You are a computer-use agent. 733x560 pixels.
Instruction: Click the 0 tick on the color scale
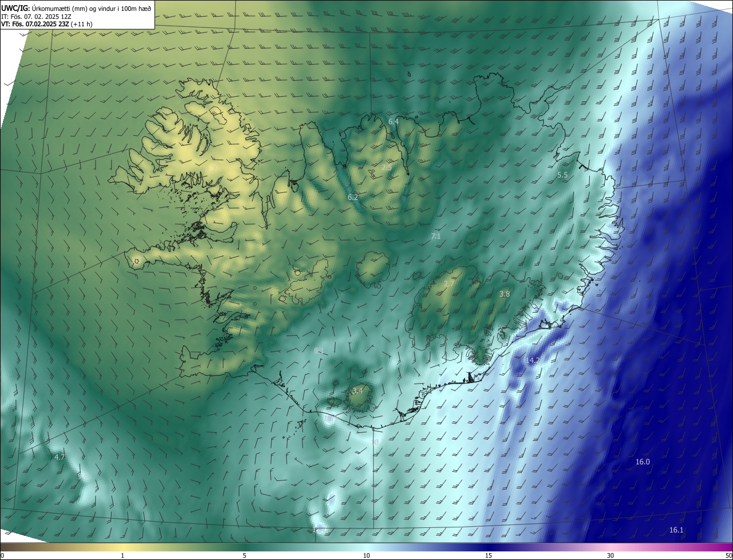pyautogui.click(x=2, y=555)
